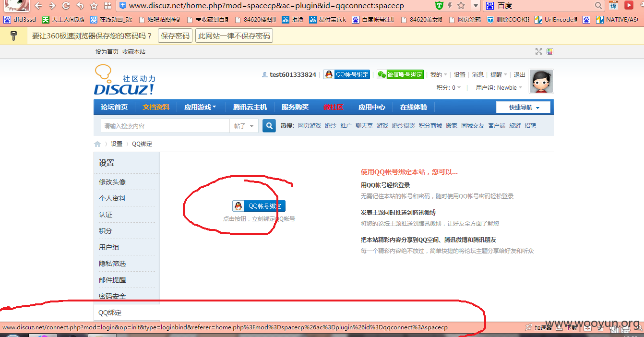Click the lightning speed-mode icon

click(450, 6)
